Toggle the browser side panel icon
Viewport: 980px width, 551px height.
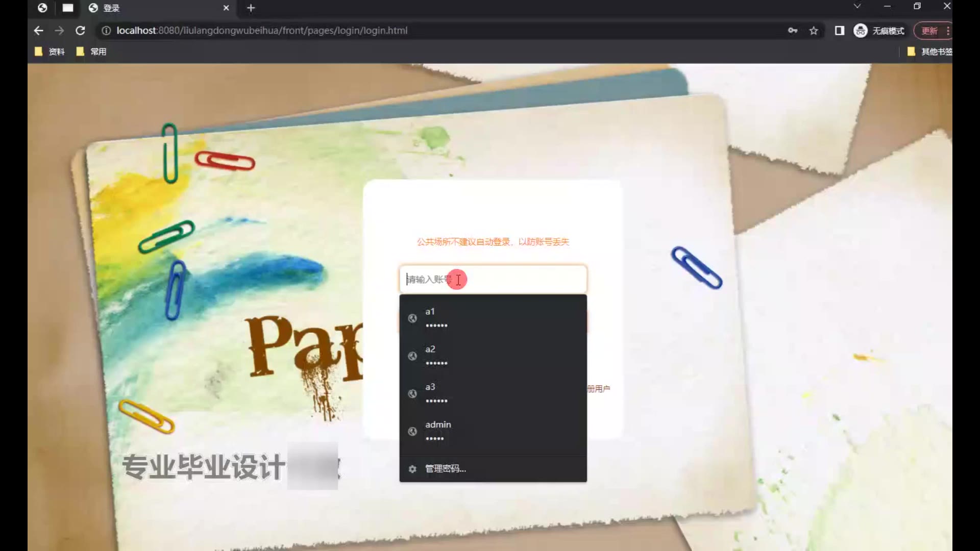tap(840, 31)
